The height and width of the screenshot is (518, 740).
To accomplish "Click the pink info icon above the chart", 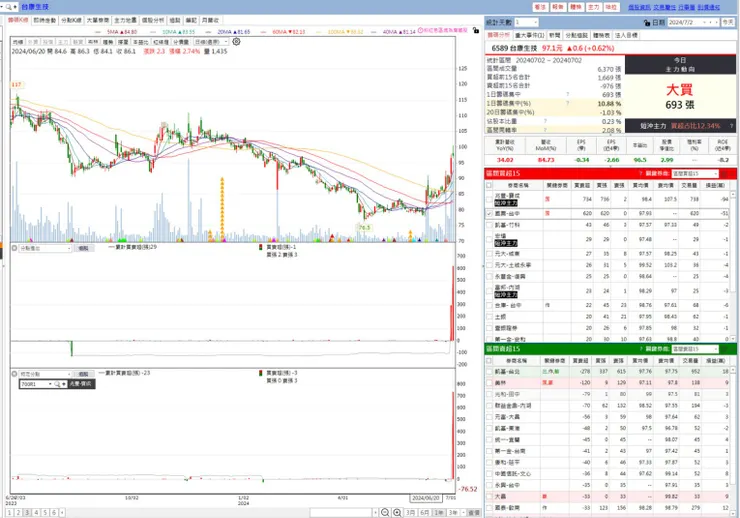I will [420, 30].
